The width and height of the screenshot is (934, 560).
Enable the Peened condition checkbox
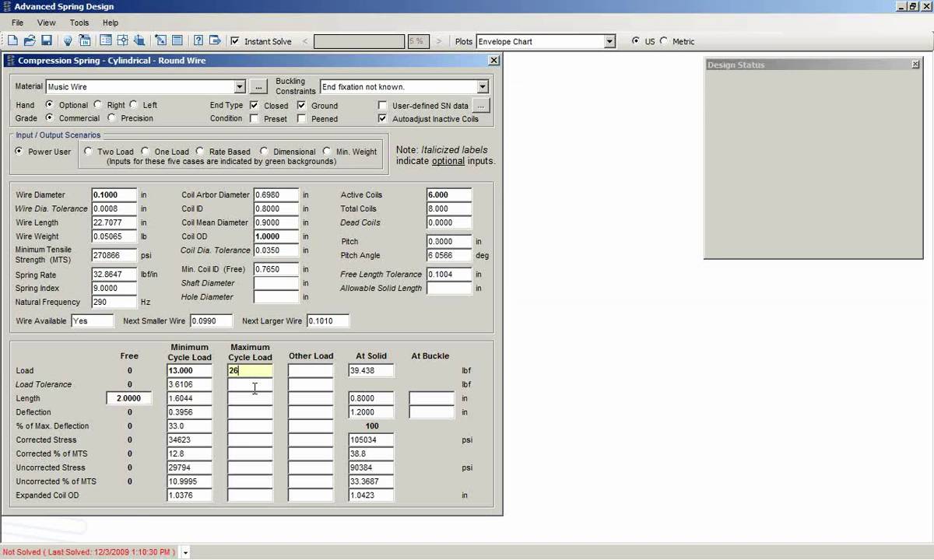[302, 118]
